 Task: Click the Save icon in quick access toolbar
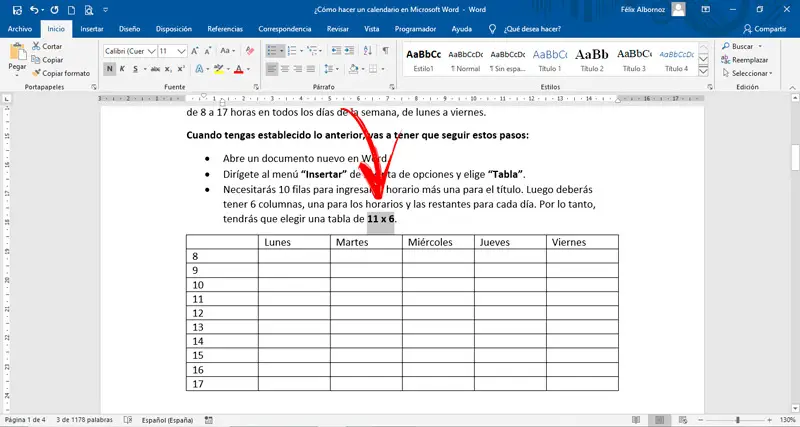coord(17,9)
